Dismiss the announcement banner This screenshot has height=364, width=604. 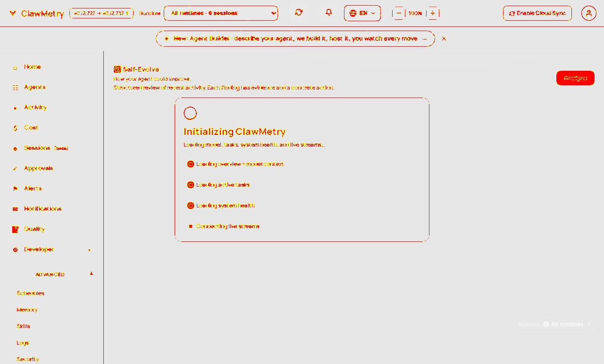(x=444, y=39)
